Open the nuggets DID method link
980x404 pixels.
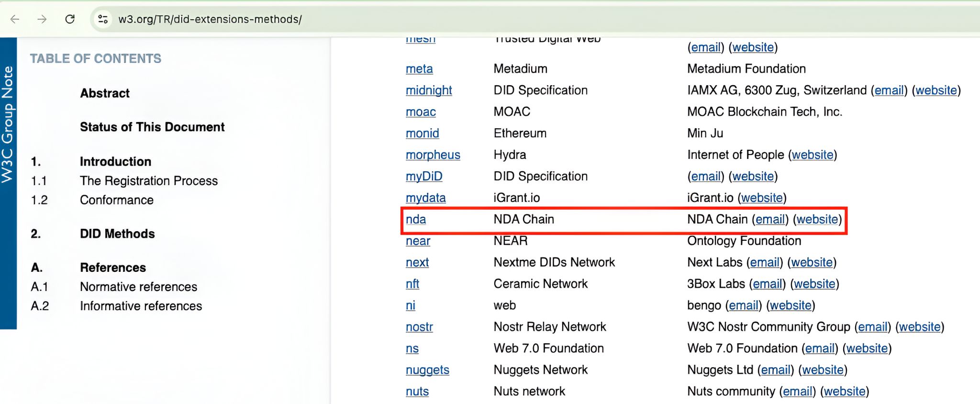pyautogui.click(x=427, y=370)
